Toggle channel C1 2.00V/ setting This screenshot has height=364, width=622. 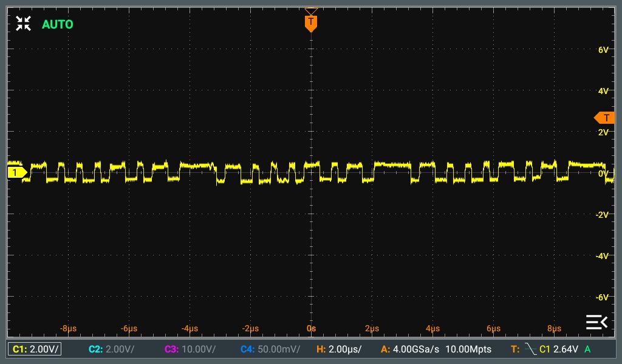[x=35, y=349]
